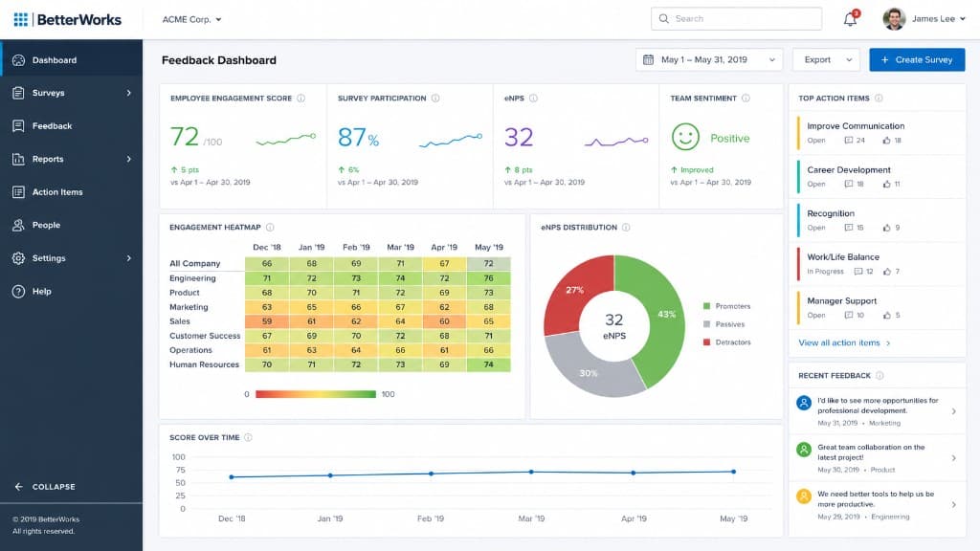This screenshot has height=551, width=980.
Task: Click the search magnifier icon
Action: [x=664, y=19]
